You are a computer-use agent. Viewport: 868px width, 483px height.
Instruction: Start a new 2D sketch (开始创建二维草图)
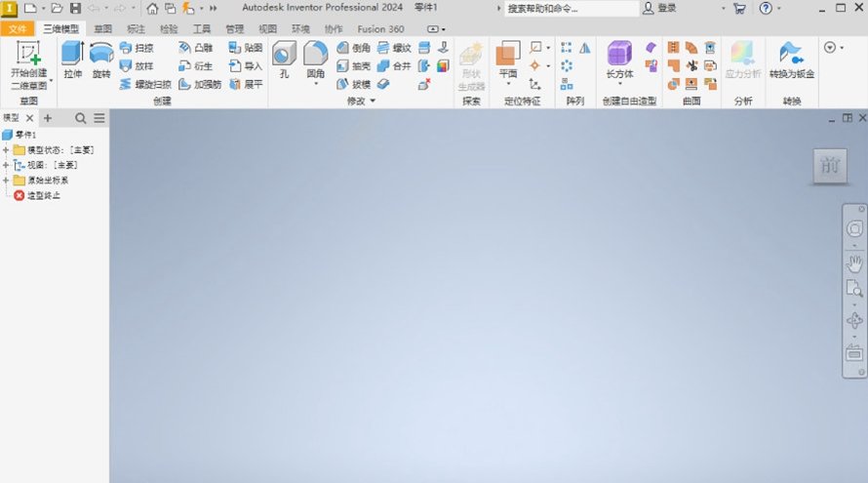tap(29, 65)
